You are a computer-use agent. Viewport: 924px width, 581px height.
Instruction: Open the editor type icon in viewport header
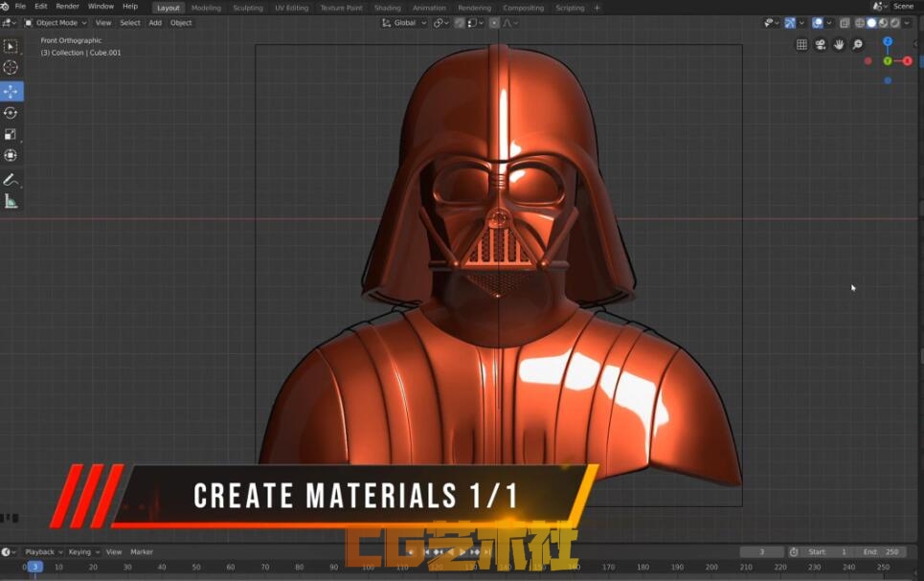[x=9, y=23]
